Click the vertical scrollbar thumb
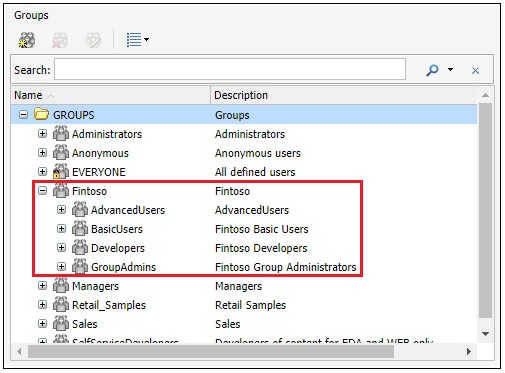The height and width of the screenshot is (373, 505). point(485,210)
